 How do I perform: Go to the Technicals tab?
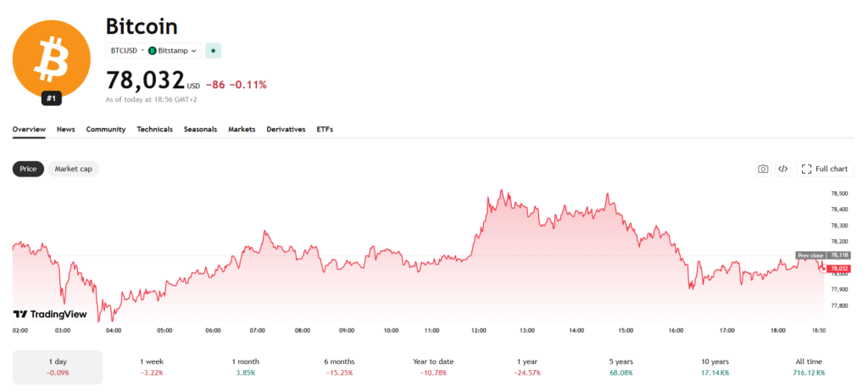click(155, 129)
